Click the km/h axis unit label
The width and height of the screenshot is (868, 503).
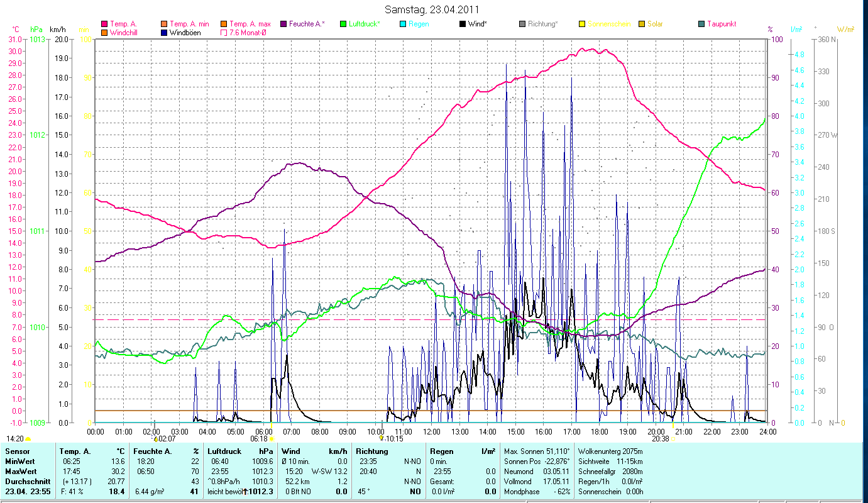click(x=57, y=30)
